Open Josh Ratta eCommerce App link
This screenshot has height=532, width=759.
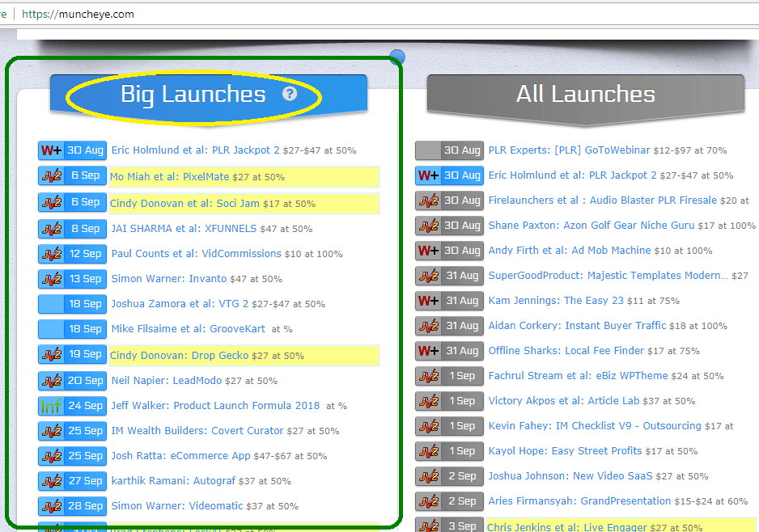tap(180, 456)
